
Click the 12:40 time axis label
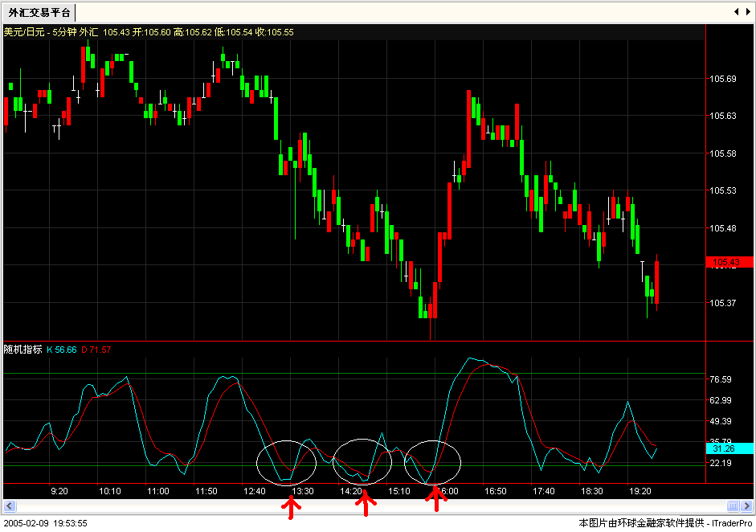tap(255, 491)
